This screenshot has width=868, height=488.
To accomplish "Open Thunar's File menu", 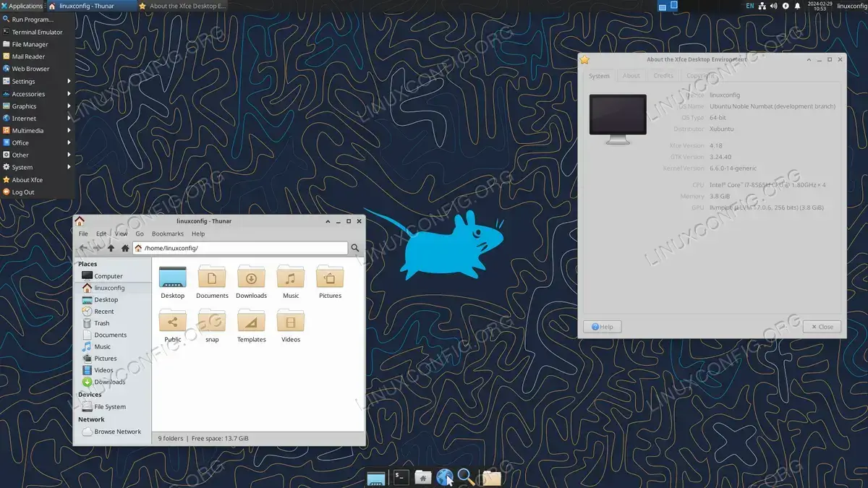I will point(83,234).
